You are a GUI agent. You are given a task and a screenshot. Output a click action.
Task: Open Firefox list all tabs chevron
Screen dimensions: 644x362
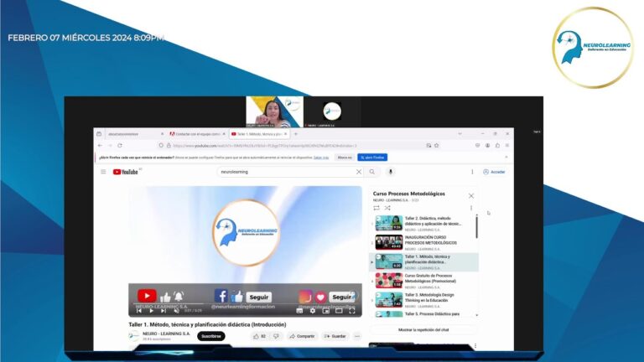coord(460,134)
